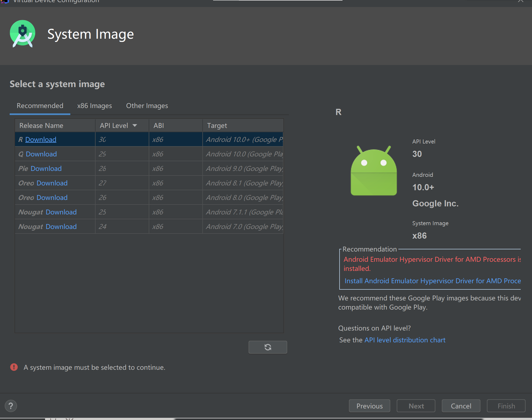Download the Nougat API 24 image
This screenshot has height=420, width=532.
click(61, 227)
